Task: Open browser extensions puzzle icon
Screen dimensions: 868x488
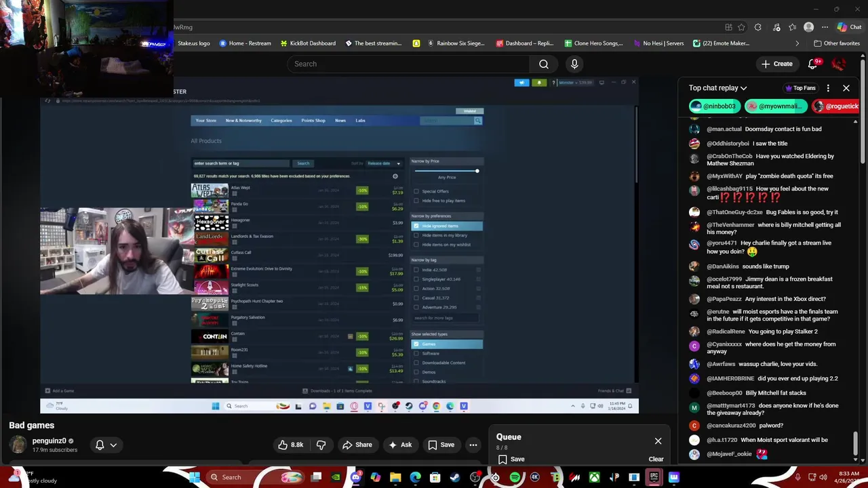Action: pos(757,27)
